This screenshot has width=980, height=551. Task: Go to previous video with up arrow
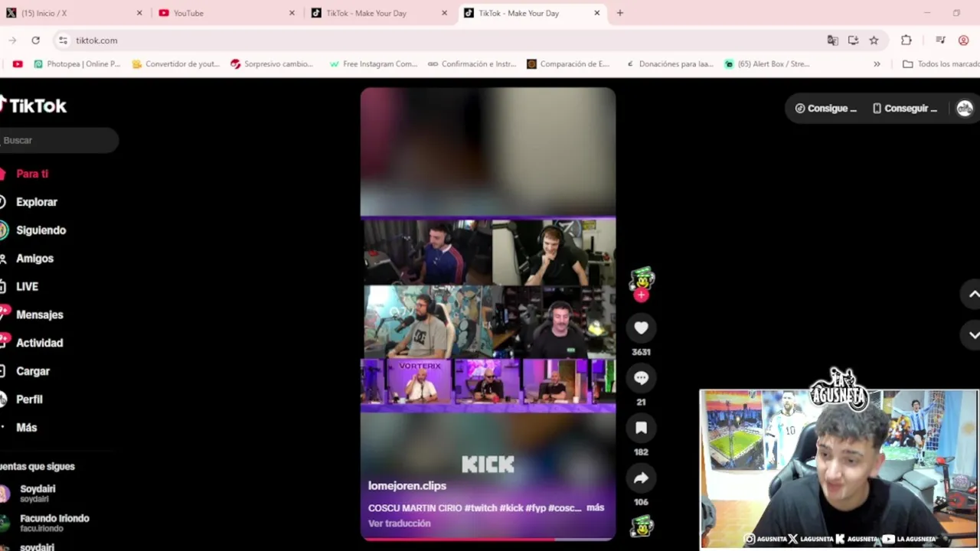[973, 294]
